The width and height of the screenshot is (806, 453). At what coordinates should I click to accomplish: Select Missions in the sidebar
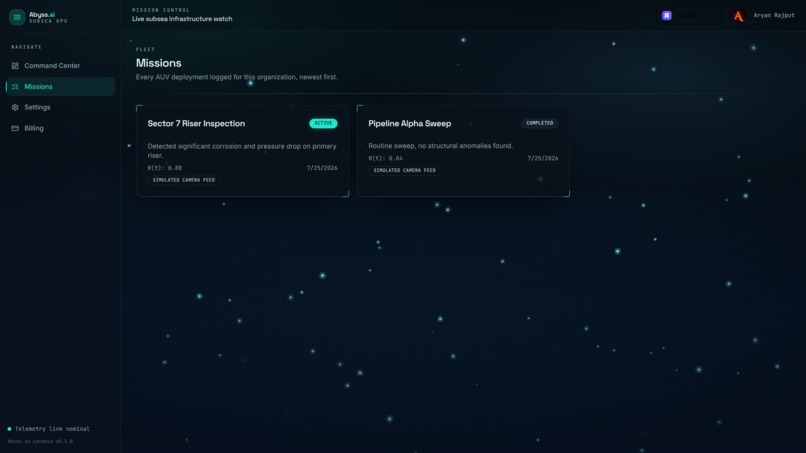tap(60, 87)
